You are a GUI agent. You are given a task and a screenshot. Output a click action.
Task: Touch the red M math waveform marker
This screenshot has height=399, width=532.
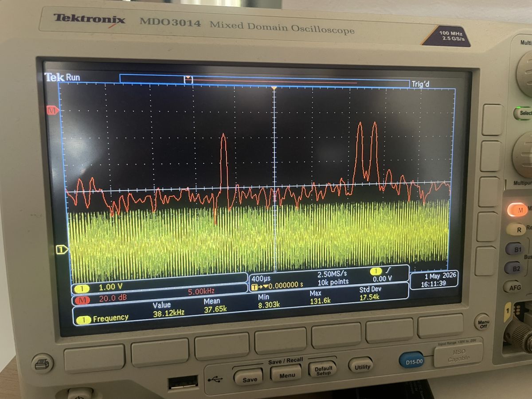tap(53, 110)
